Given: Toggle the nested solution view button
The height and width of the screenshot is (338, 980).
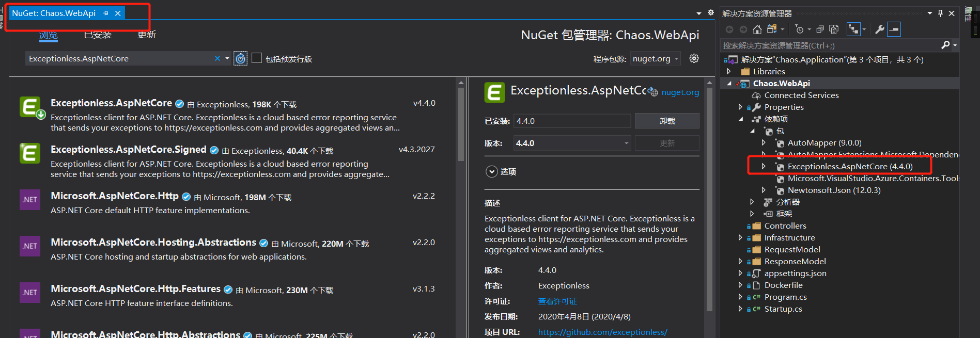Looking at the screenshot, I should (x=853, y=29).
